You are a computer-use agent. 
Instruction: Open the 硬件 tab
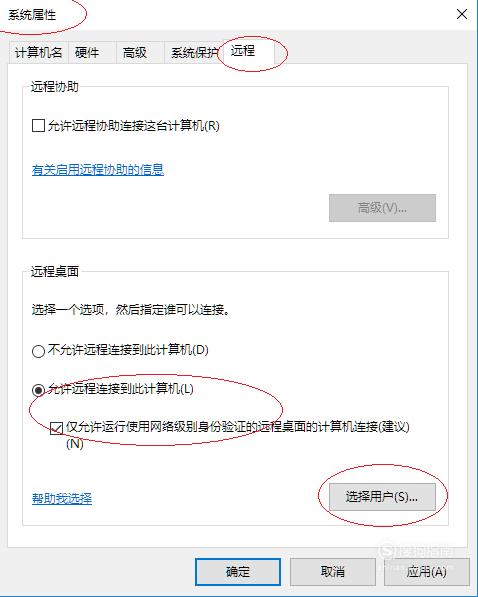pos(87,52)
